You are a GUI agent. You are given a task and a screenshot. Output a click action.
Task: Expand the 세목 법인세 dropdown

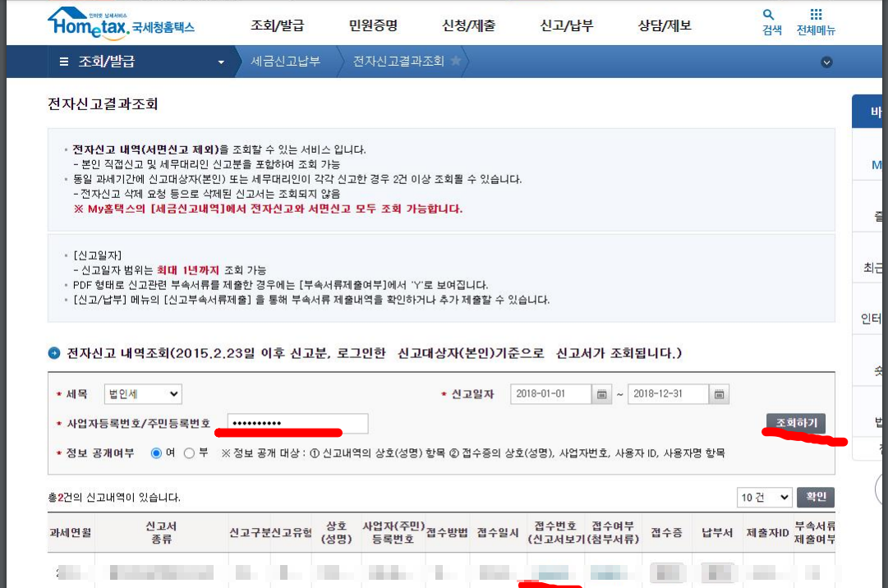[x=142, y=394]
